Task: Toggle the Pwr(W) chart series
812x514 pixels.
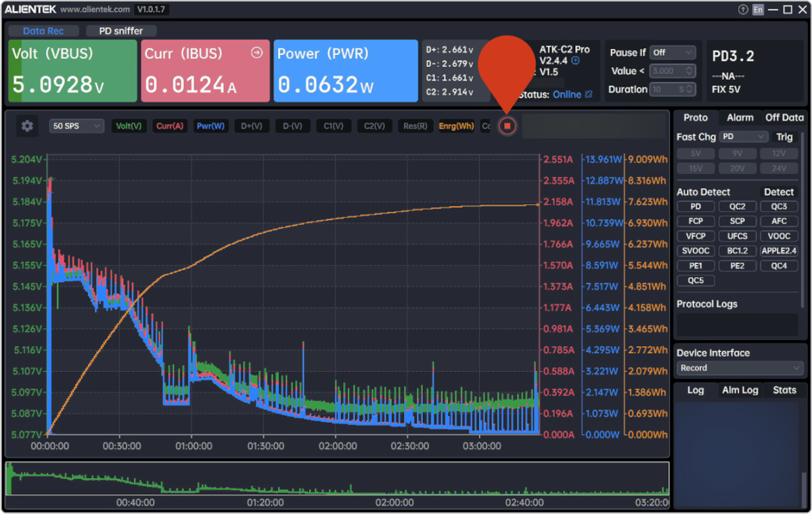Action: pos(210,126)
